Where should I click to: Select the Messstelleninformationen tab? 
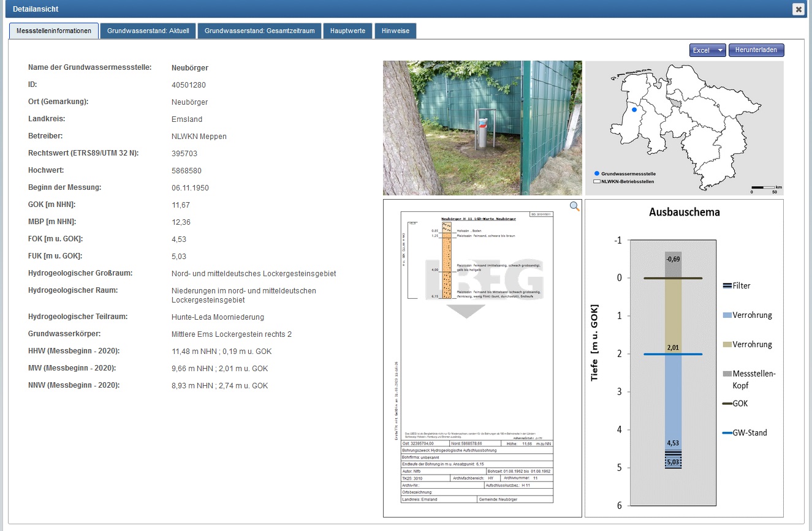click(54, 31)
